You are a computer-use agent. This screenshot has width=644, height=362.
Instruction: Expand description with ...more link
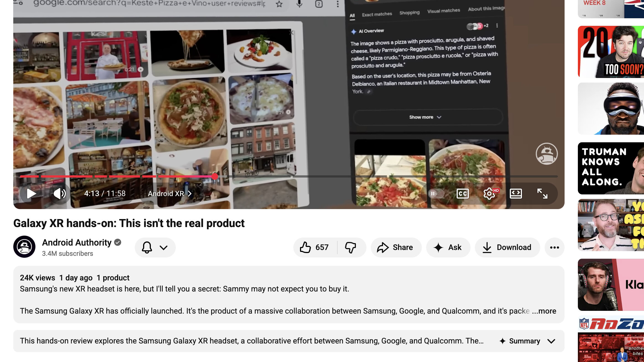(x=544, y=311)
